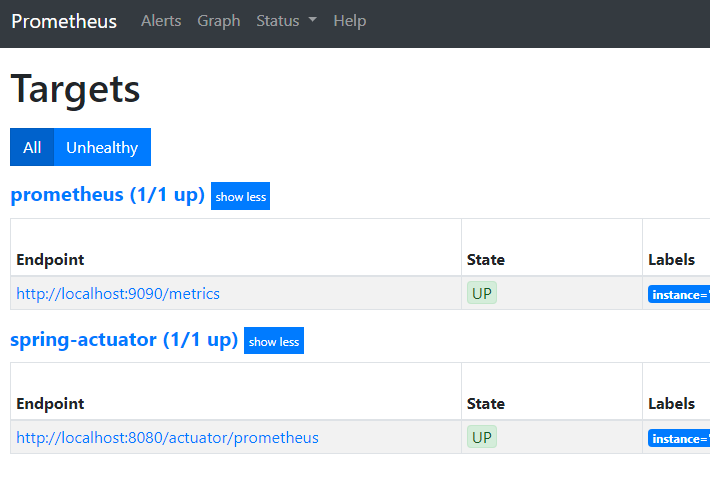Click instance label badge in spring-actuator row
The height and width of the screenshot is (479, 710).
[679, 439]
